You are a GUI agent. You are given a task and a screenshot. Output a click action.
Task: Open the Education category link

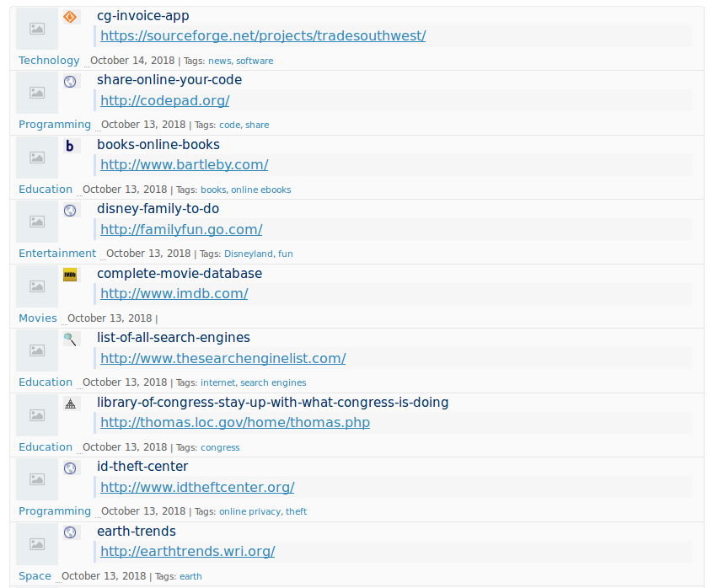[45, 189]
